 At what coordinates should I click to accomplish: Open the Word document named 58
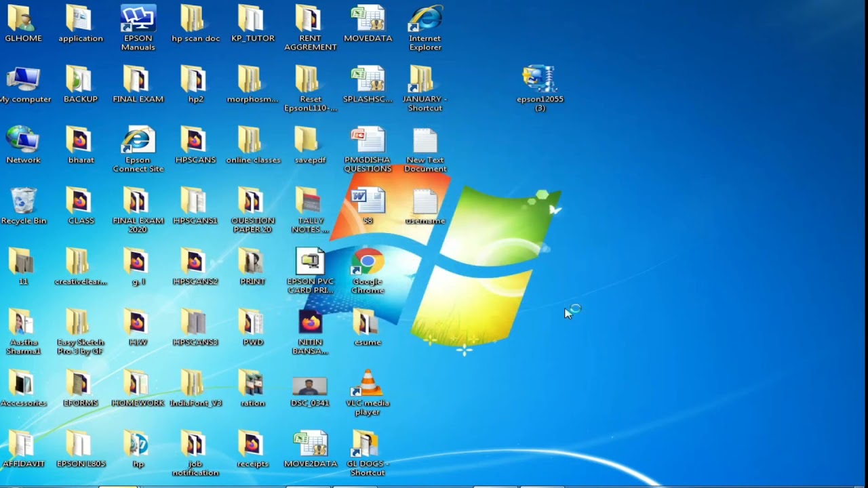coord(368,206)
